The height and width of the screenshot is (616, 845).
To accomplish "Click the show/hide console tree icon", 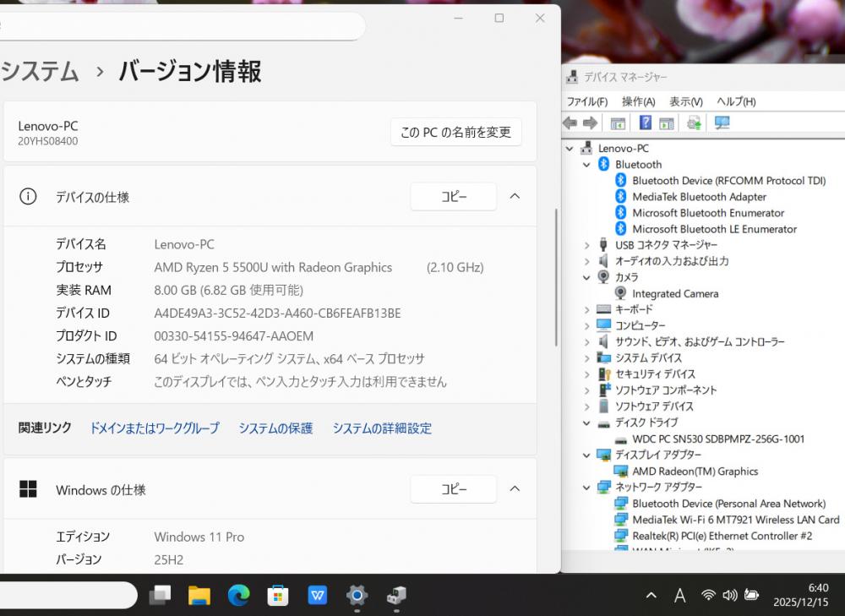I will click(618, 123).
